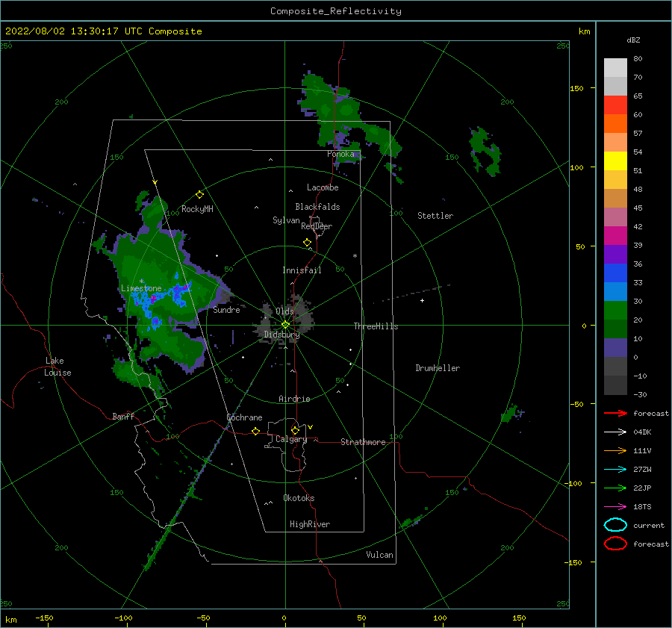The height and width of the screenshot is (628, 672).
Task: Click the ThreeHills town label
Action: 376,326
